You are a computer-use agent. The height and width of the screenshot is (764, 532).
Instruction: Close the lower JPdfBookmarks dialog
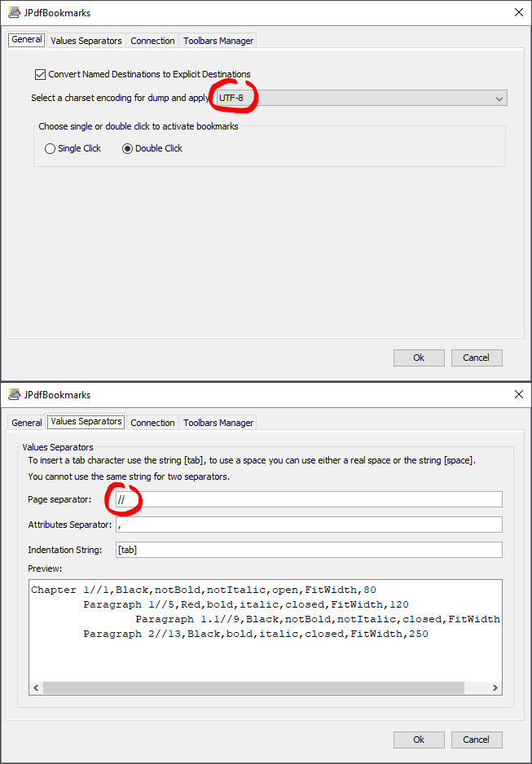coord(519,395)
